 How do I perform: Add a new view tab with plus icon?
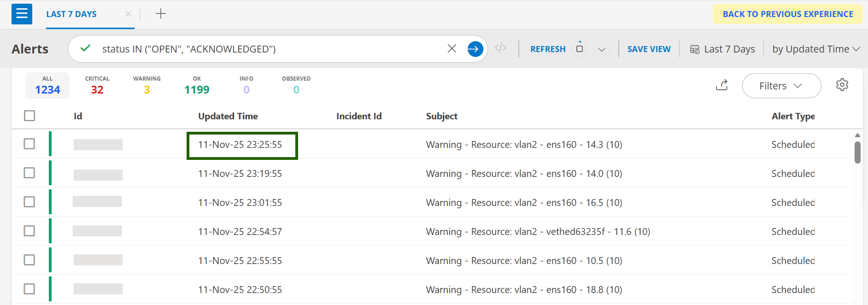tap(160, 14)
